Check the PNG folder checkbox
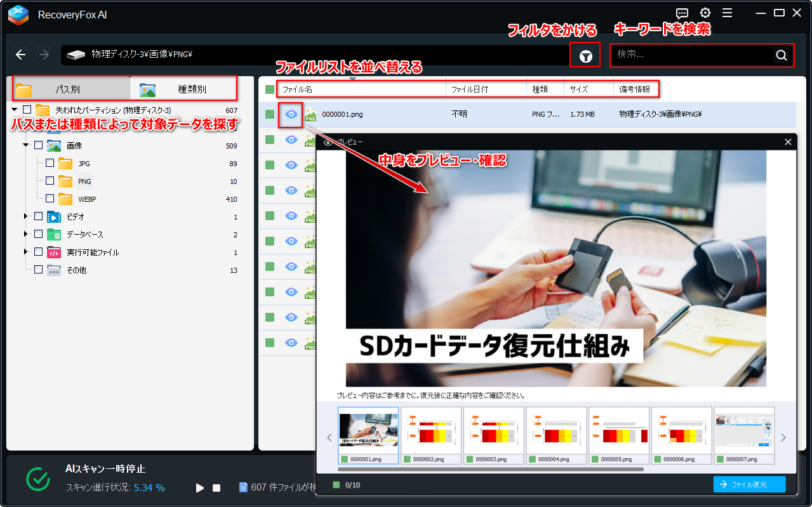 coord(50,181)
